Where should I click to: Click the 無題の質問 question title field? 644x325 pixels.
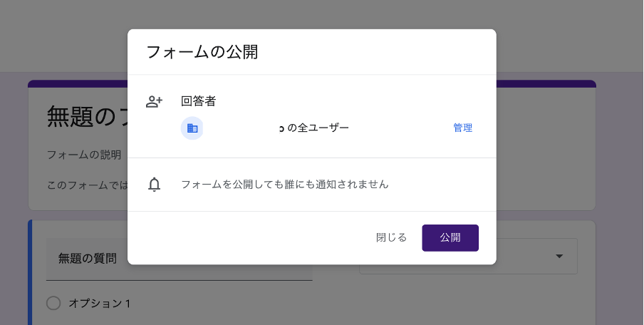point(88,258)
